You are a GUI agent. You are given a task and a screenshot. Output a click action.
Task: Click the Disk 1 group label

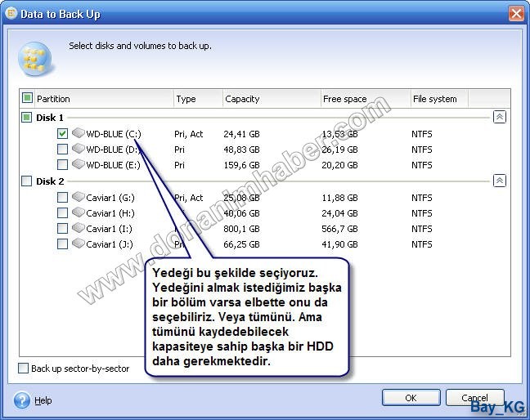pyautogui.click(x=50, y=118)
